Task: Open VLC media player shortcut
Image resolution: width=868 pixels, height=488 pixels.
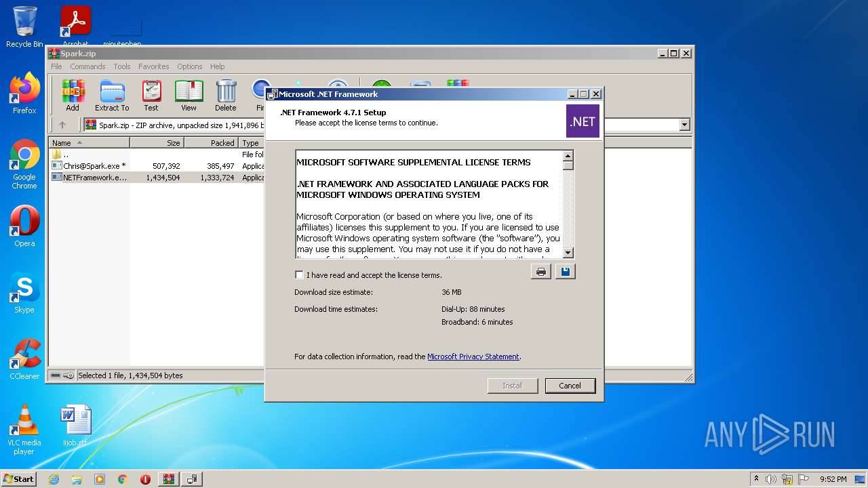Action: 24,430
